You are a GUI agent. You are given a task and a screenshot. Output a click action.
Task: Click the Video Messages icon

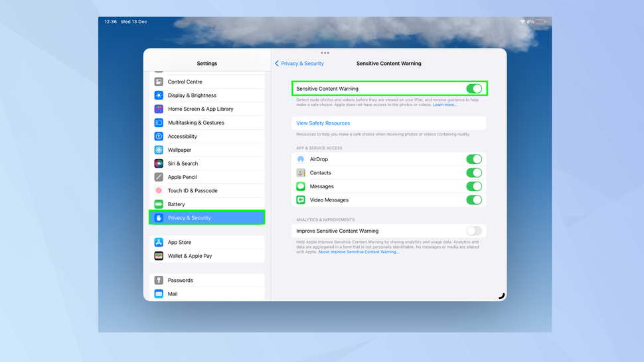coord(301,200)
